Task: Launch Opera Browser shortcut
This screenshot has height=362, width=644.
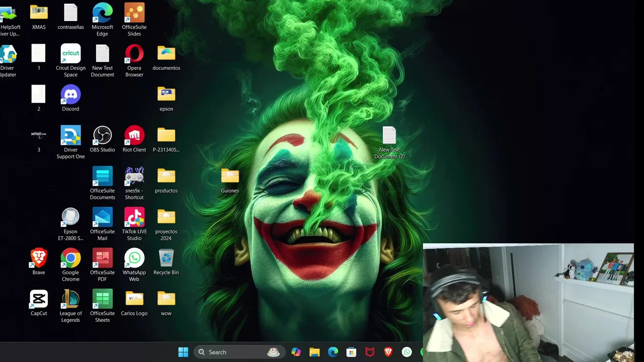Action: (x=134, y=61)
